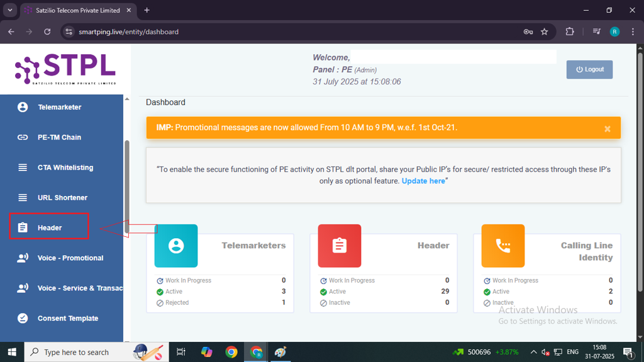Open the Chrome profile avatar R

click(x=614, y=31)
